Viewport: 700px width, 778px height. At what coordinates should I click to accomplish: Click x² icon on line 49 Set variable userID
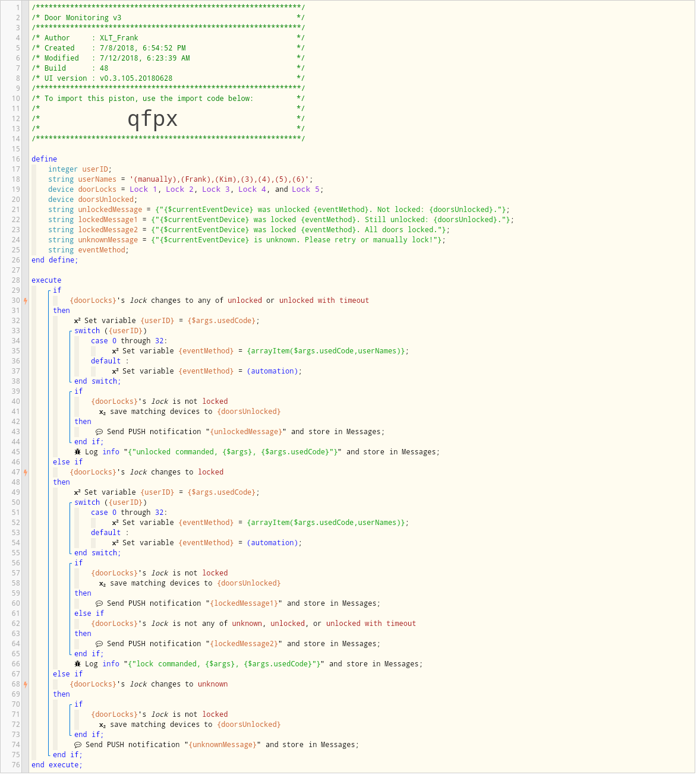point(78,492)
